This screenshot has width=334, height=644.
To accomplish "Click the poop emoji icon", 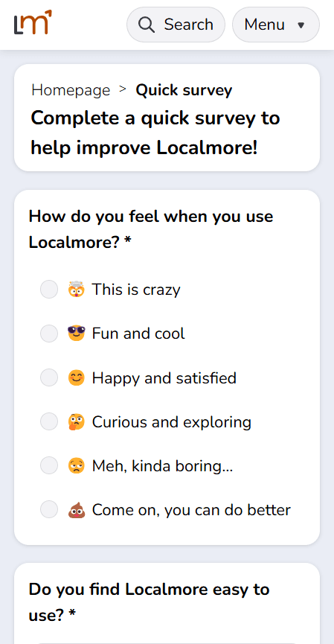I will tap(77, 510).
